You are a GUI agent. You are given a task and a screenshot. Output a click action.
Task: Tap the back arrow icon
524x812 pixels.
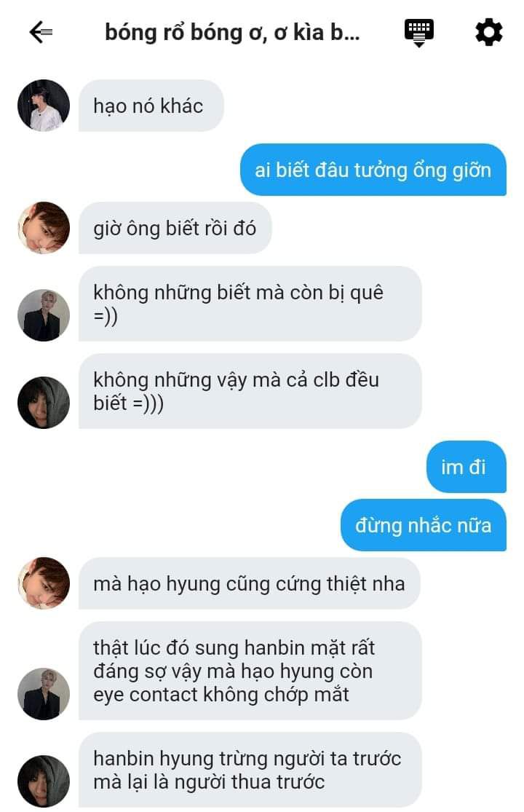pyautogui.click(x=41, y=32)
